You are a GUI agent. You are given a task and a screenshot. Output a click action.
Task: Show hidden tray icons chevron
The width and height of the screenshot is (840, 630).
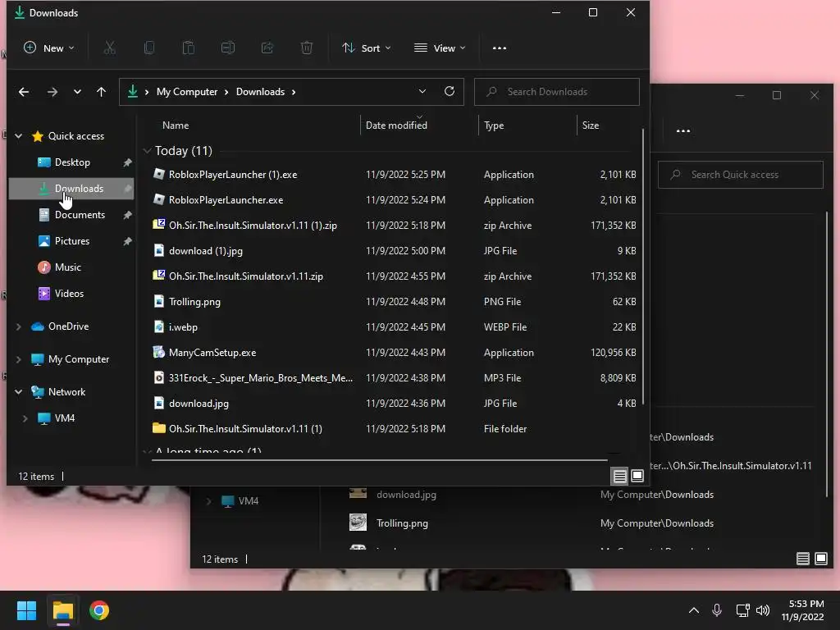point(694,610)
